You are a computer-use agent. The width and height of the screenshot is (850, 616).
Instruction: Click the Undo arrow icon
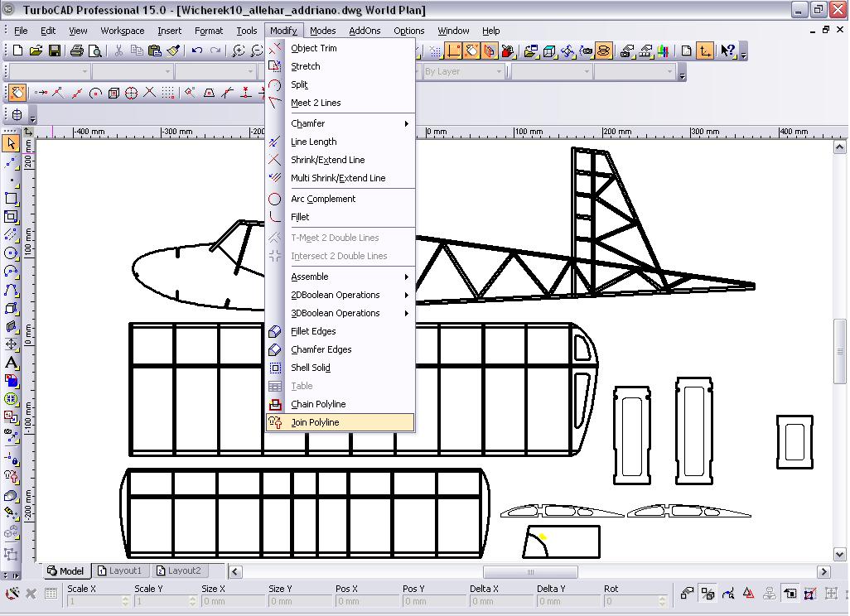point(196,51)
